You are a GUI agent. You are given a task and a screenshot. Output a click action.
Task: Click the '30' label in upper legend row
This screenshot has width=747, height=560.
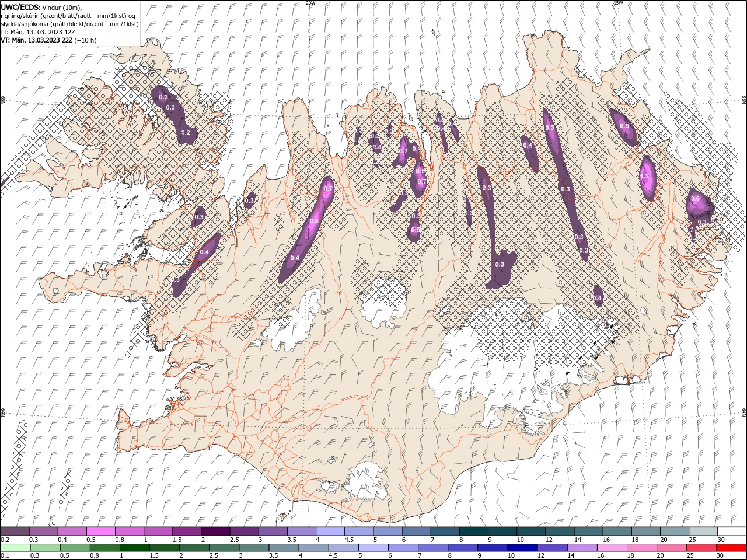(721, 540)
